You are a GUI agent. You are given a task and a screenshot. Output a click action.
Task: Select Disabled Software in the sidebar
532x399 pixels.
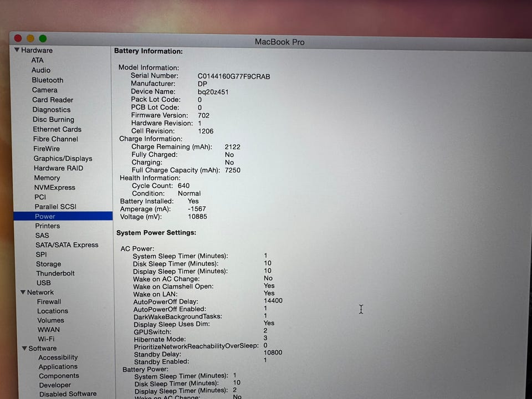pyautogui.click(x=68, y=394)
